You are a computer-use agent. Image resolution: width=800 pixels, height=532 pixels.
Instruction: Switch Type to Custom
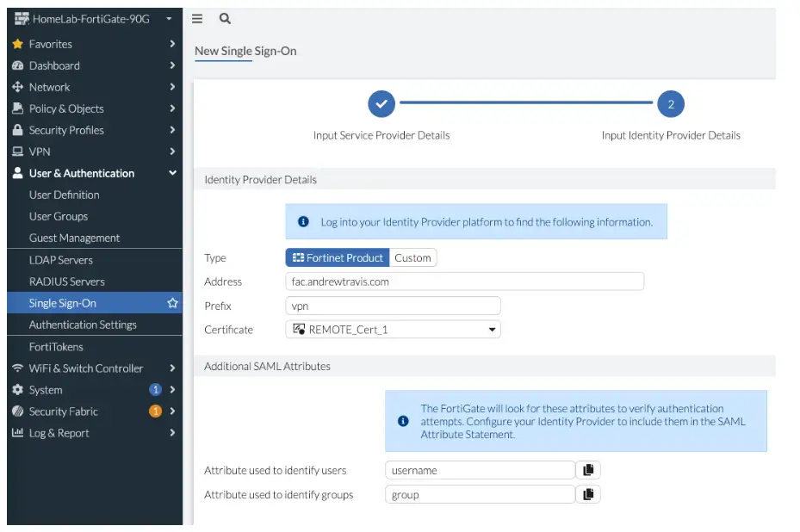(413, 257)
